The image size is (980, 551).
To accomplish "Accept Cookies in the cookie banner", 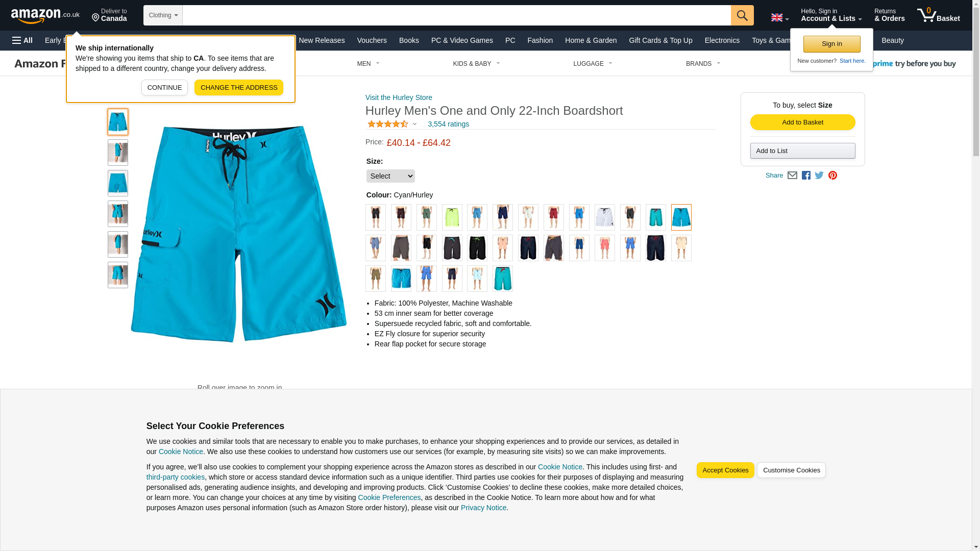I will (725, 470).
